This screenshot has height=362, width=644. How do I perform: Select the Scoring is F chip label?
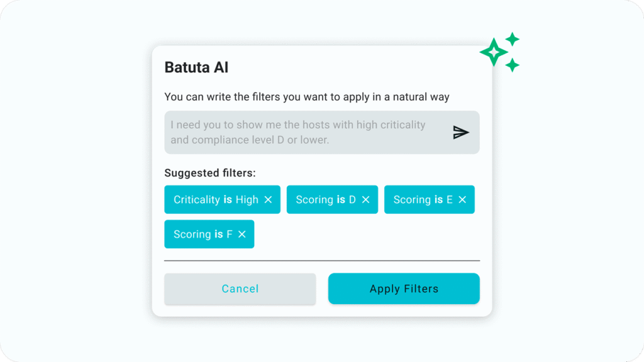[x=203, y=234]
